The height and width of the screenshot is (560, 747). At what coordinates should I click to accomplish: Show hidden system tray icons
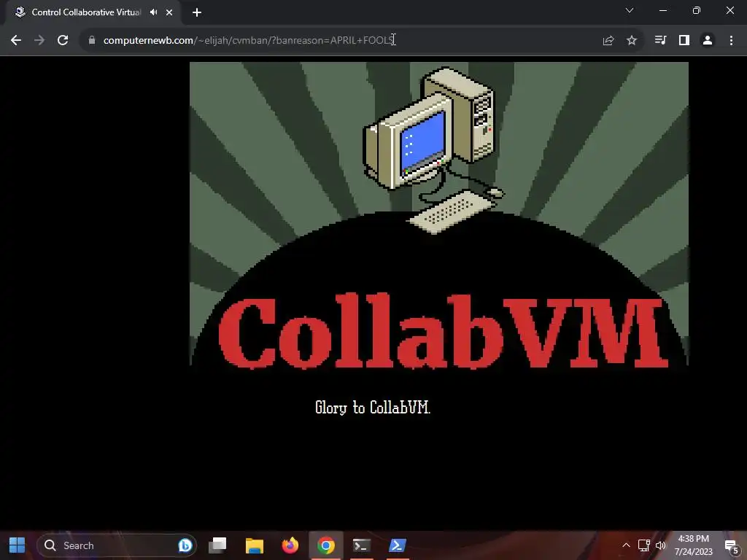(626, 545)
